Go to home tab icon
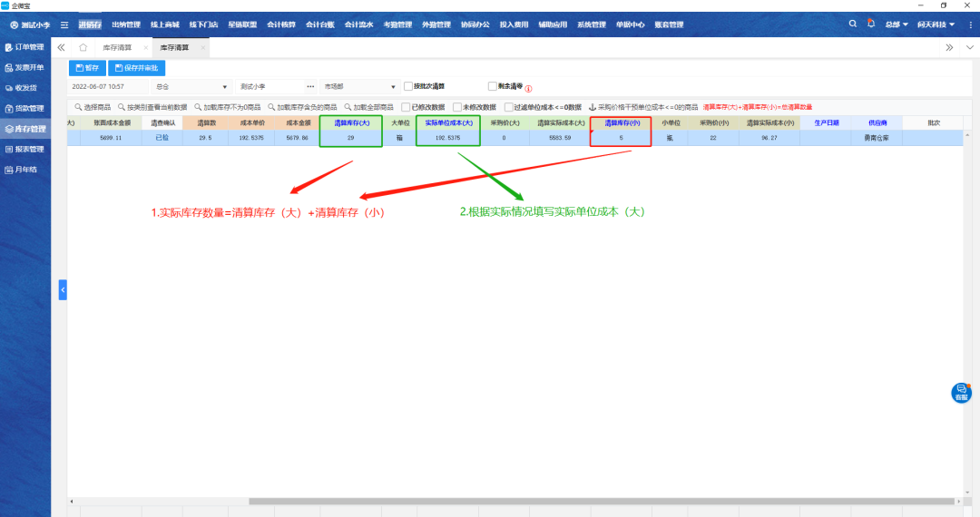Screen dimensions: 980x517 [x=83, y=46]
